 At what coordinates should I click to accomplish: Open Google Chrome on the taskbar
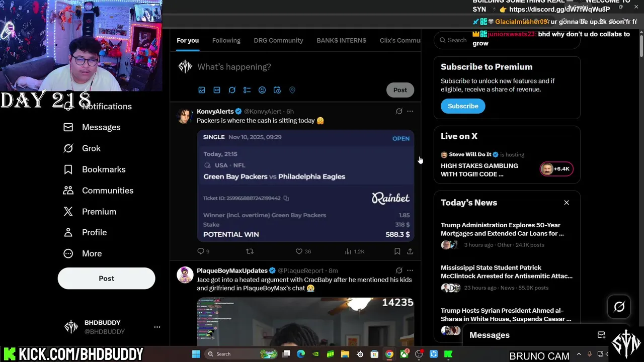389,354
